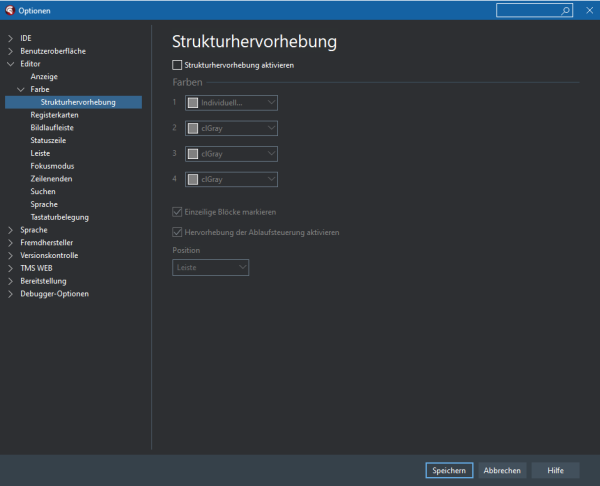Collapse the Editor tree node
Image resolution: width=600 pixels, height=486 pixels.
click(11, 64)
